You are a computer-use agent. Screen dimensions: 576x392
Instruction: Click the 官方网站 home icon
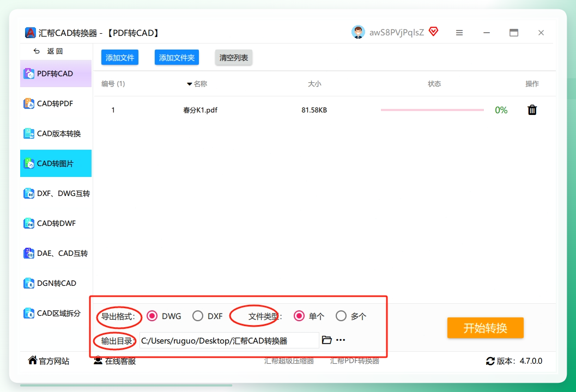coord(32,360)
